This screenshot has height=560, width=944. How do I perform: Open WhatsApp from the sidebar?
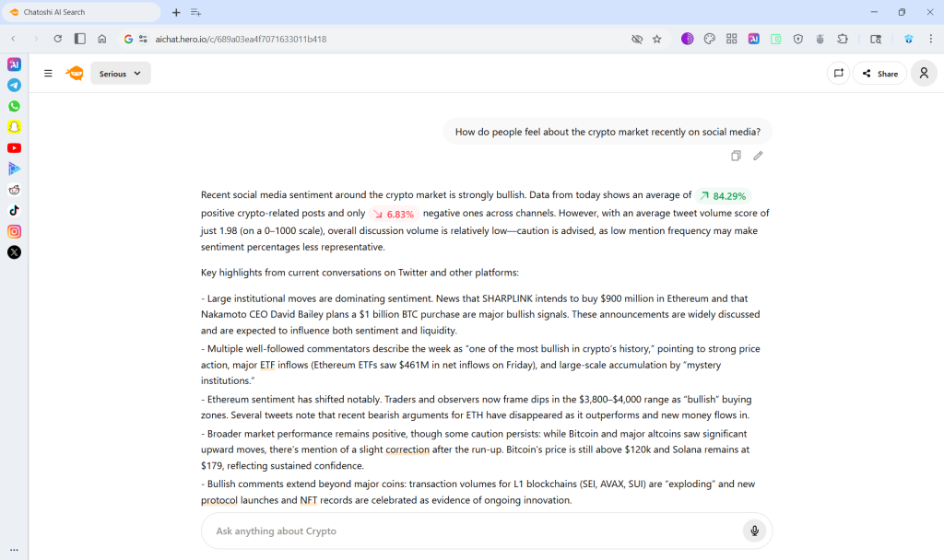pyautogui.click(x=14, y=106)
